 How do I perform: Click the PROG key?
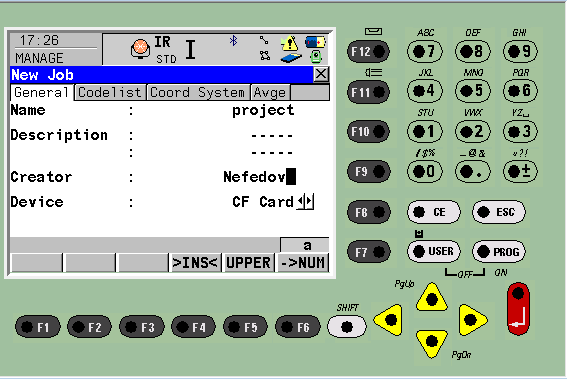(x=499, y=251)
